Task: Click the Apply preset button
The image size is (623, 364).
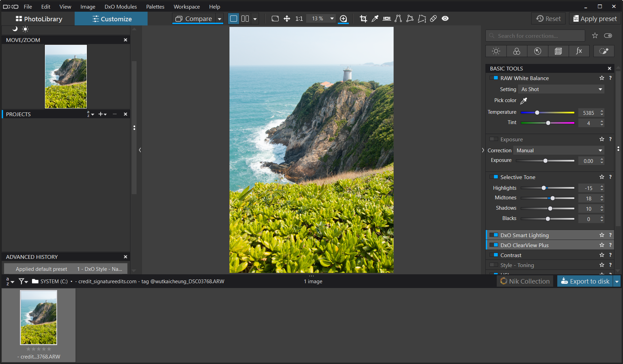Action: tap(594, 19)
